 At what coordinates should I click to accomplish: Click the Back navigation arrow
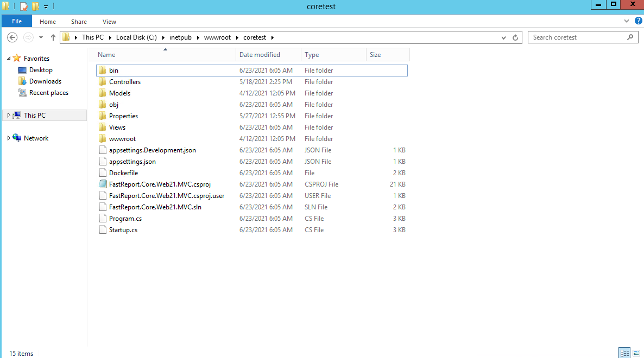point(12,37)
